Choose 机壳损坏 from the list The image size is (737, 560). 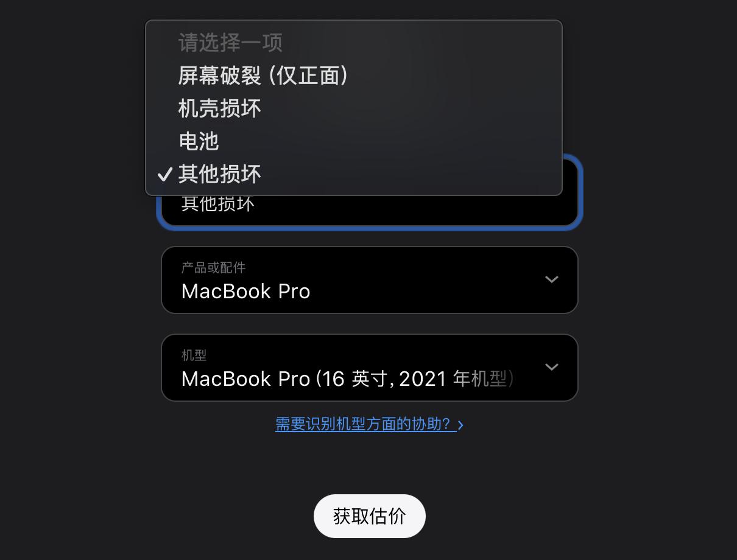click(x=353, y=108)
